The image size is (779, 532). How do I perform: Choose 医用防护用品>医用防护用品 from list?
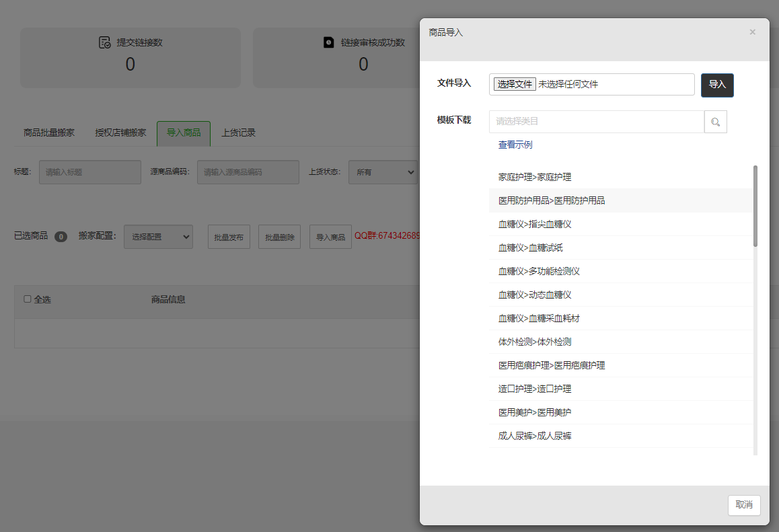click(x=552, y=200)
